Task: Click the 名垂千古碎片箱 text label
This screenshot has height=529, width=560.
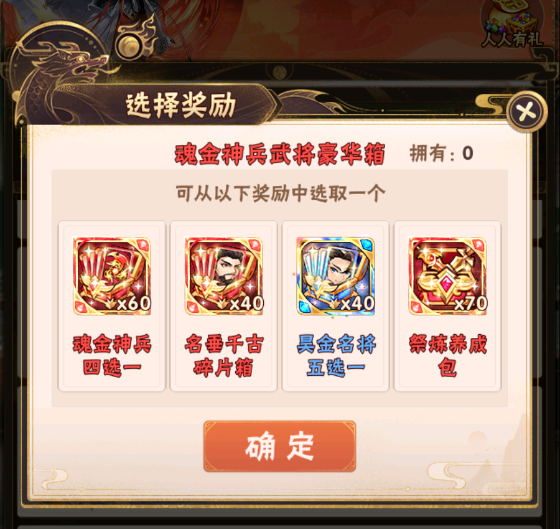Action: (224, 356)
